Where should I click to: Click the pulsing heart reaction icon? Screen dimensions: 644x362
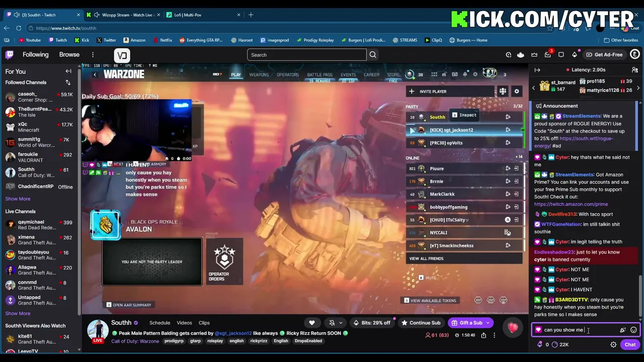click(x=513, y=328)
